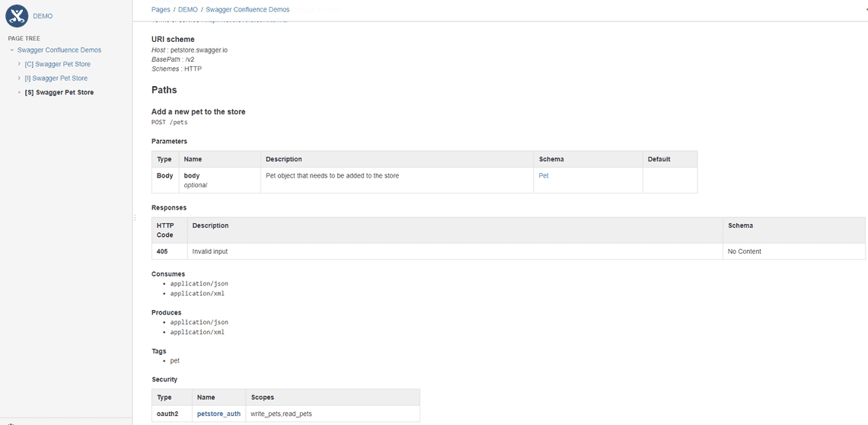This screenshot has width=868, height=425.
Task: Click the PAGE TREE sidebar heading
Action: click(x=24, y=38)
